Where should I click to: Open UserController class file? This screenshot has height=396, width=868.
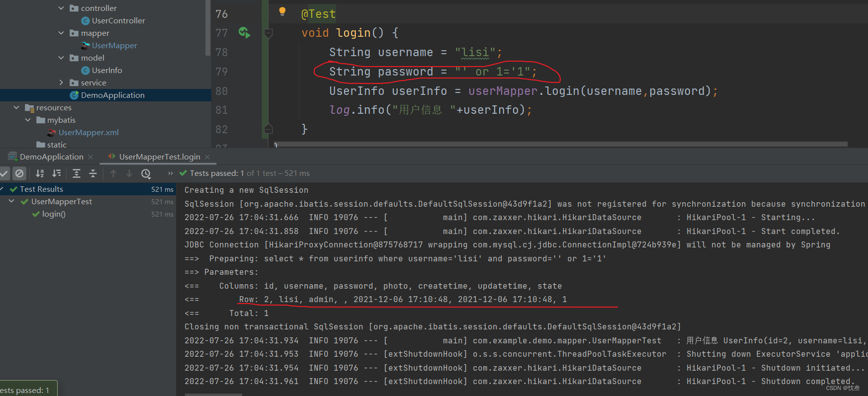tap(118, 20)
